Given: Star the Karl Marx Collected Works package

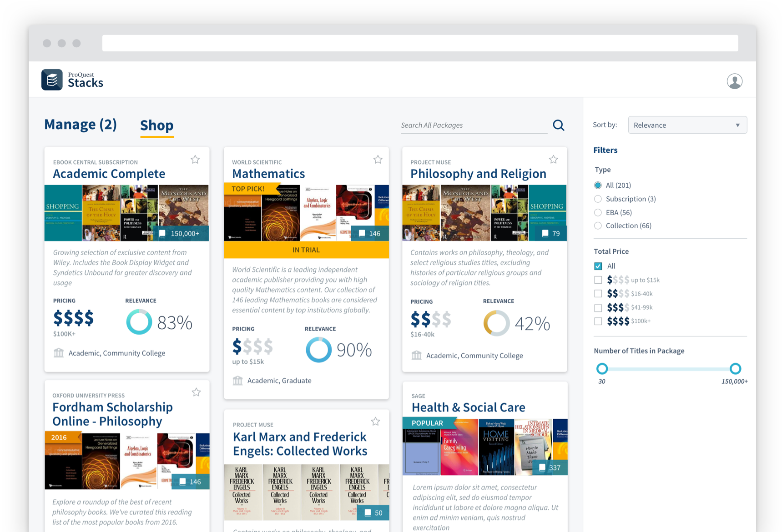Looking at the screenshot, I should pyautogui.click(x=375, y=422).
